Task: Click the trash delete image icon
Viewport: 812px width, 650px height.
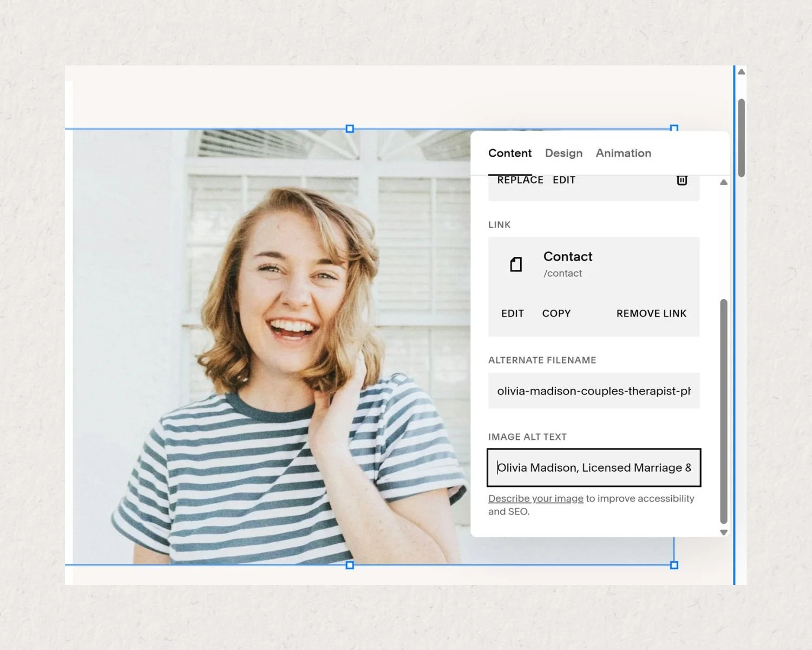Action: pyautogui.click(x=682, y=180)
